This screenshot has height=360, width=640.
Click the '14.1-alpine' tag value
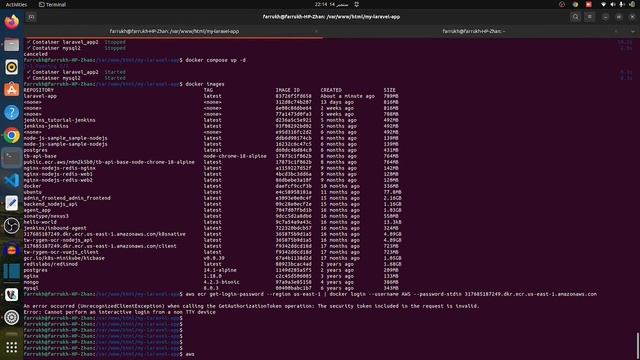pos(220,270)
